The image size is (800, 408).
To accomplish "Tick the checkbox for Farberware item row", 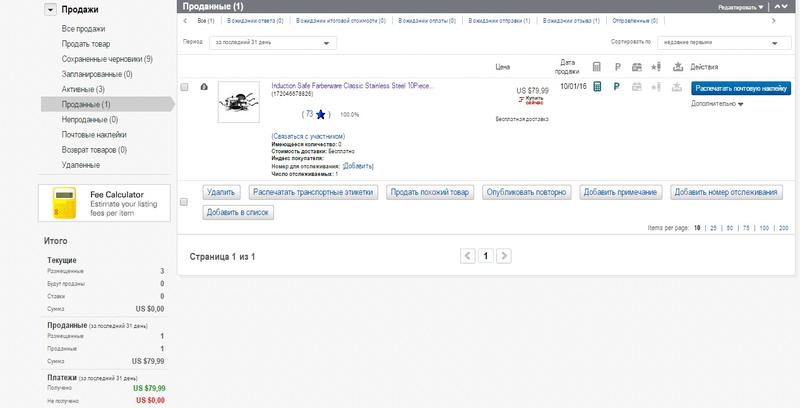I will coord(185,87).
